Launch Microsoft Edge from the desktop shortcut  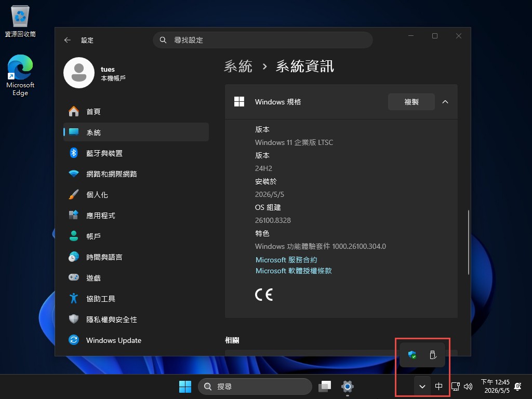[x=20, y=75]
